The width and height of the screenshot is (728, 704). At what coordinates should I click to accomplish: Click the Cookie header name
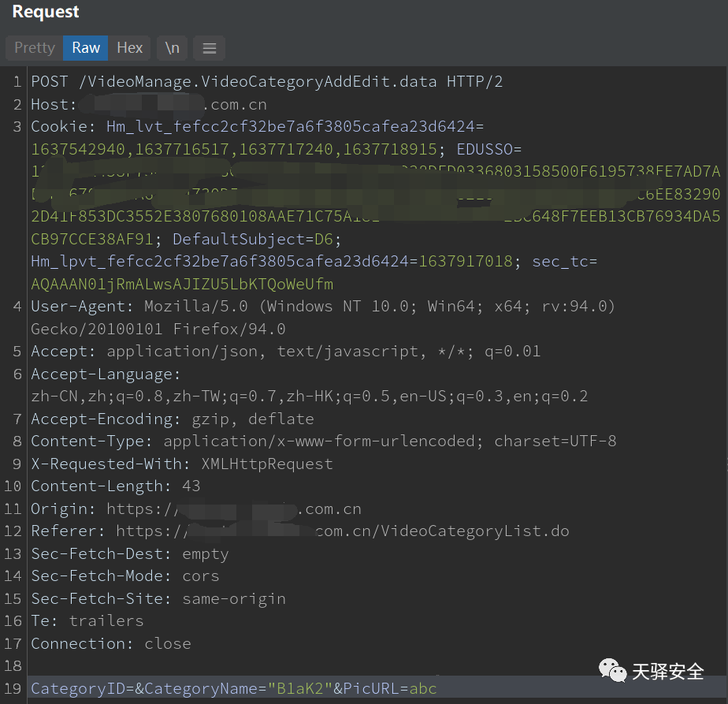tap(58, 127)
